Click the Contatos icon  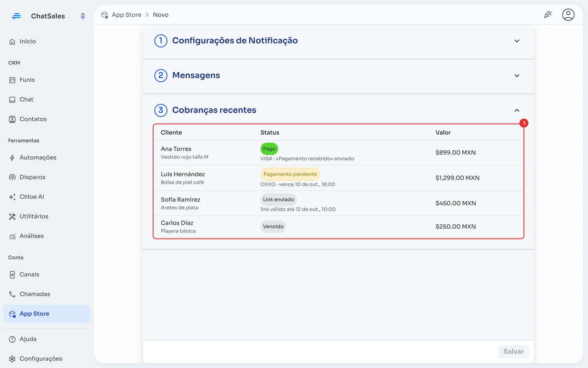point(12,119)
